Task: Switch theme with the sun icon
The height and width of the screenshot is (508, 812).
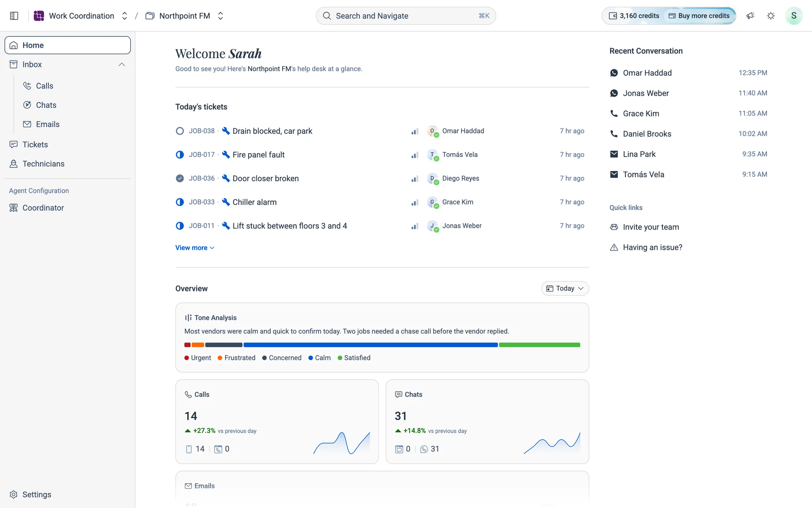Action: click(x=771, y=16)
